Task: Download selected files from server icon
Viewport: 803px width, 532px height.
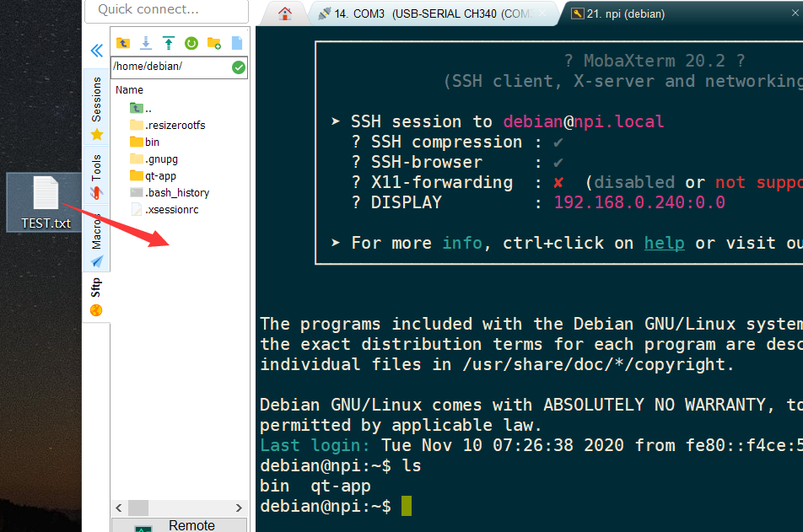Action: pyautogui.click(x=146, y=43)
